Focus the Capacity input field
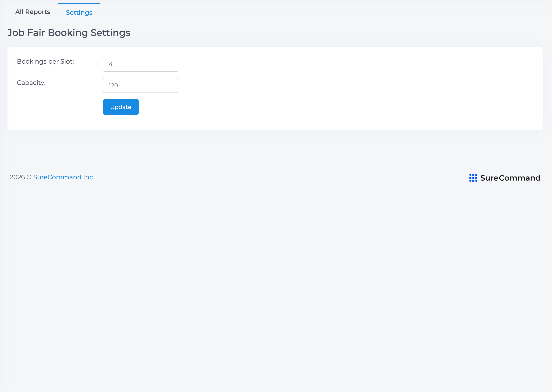The height and width of the screenshot is (392, 552). coord(140,85)
